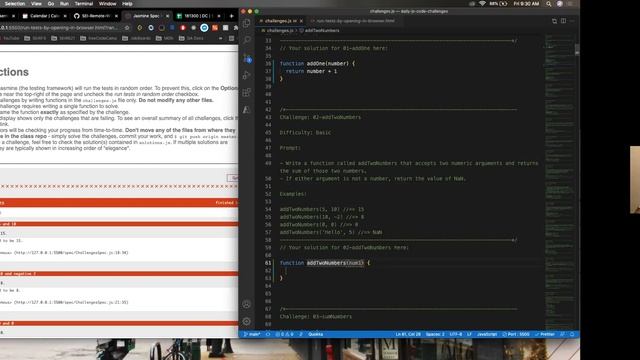Open the View menu
The image size is (640, 360).
click(36, 4)
